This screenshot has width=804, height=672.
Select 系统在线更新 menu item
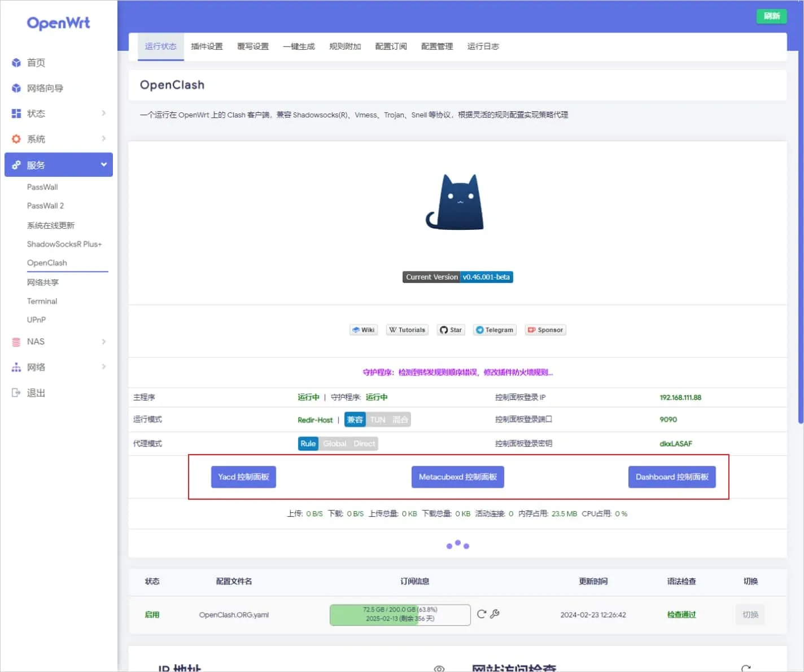(50, 225)
